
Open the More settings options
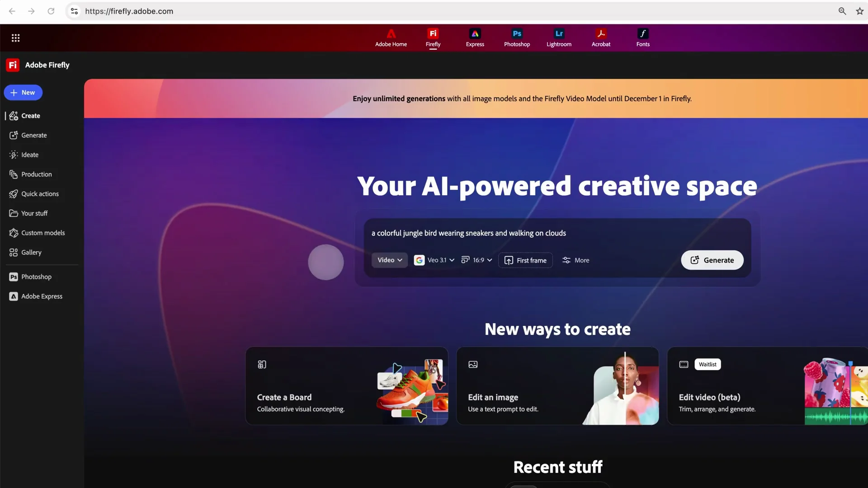coord(576,260)
